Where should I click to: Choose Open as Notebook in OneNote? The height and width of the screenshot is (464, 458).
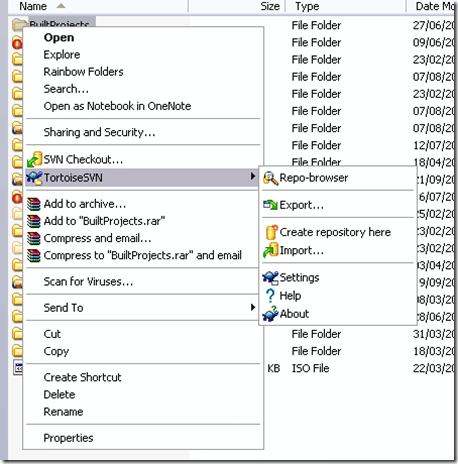(117, 106)
